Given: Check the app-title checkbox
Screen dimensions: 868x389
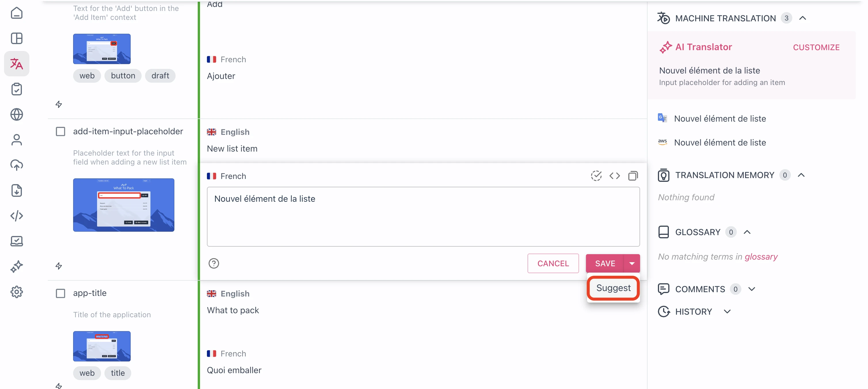Looking at the screenshot, I should (61, 293).
